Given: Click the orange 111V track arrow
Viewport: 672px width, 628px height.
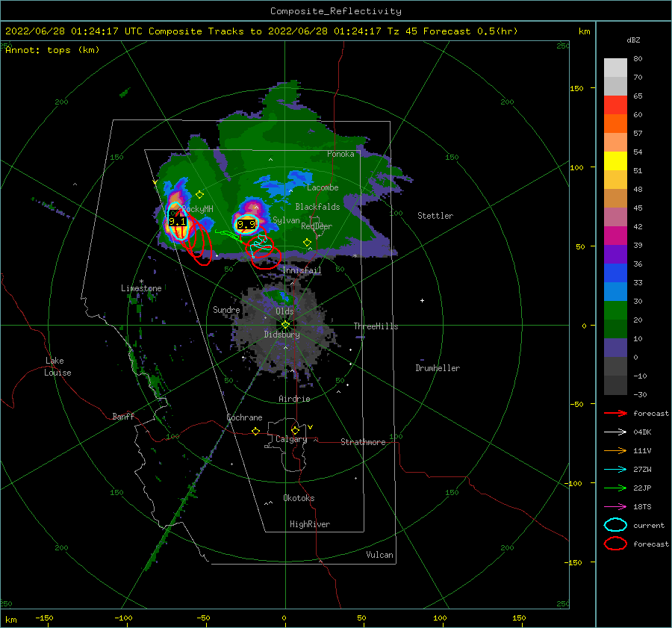Looking at the screenshot, I should [x=615, y=450].
